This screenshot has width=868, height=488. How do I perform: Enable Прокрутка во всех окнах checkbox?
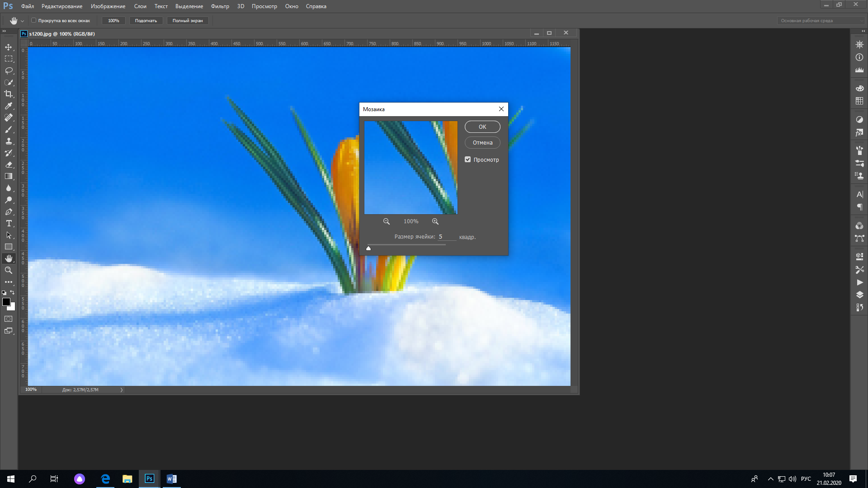click(x=34, y=20)
